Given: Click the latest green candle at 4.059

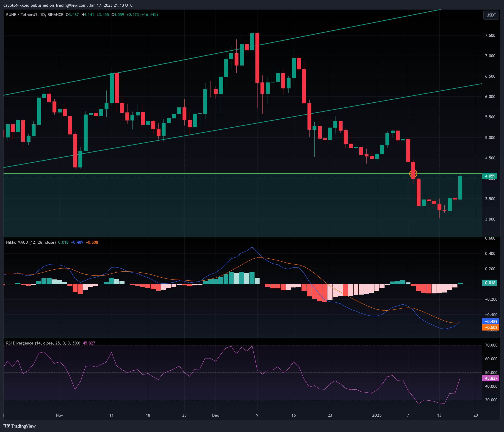Looking at the screenshot, I should [x=460, y=188].
